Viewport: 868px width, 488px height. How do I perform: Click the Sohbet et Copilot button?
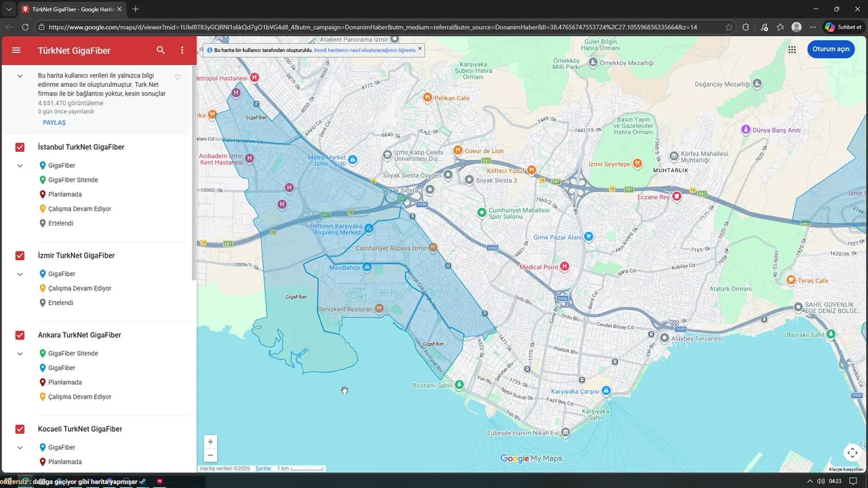pyautogui.click(x=843, y=27)
